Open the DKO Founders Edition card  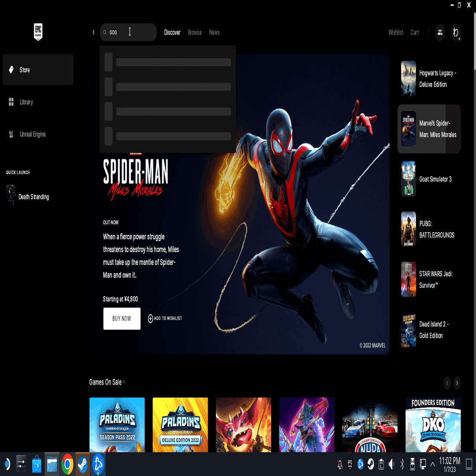tap(433, 425)
